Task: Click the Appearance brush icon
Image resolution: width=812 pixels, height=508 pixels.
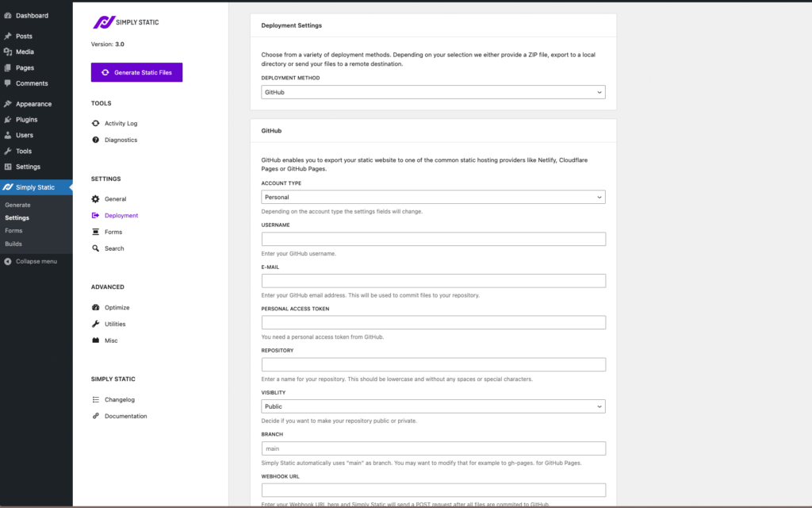Action: pyautogui.click(x=8, y=104)
